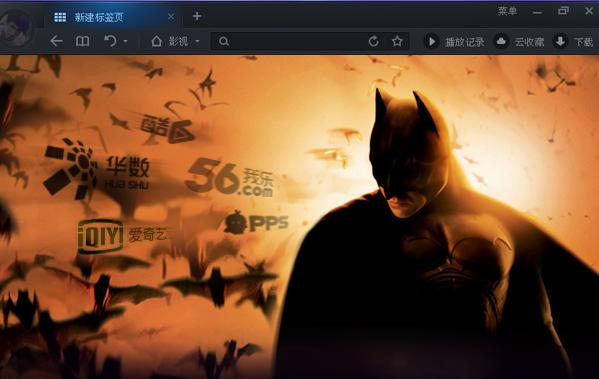Click the 下载 download icon
Screen dimensions: 599x379
(560, 41)
